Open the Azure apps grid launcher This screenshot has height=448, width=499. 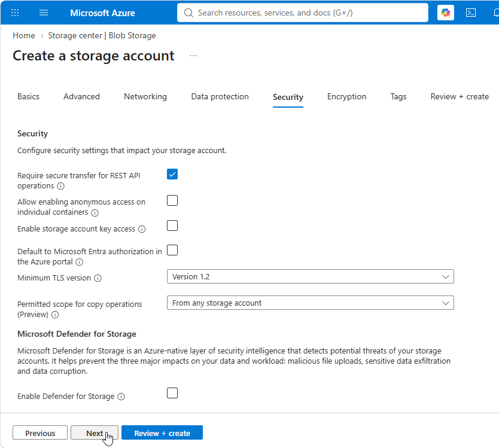[x=15, y=13]
